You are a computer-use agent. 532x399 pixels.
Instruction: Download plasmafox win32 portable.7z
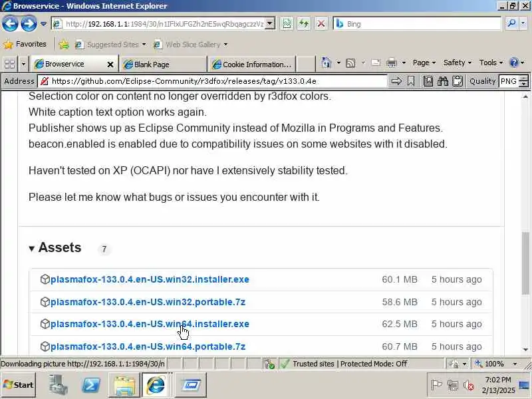pyautogui.click(x=148, y=302)
